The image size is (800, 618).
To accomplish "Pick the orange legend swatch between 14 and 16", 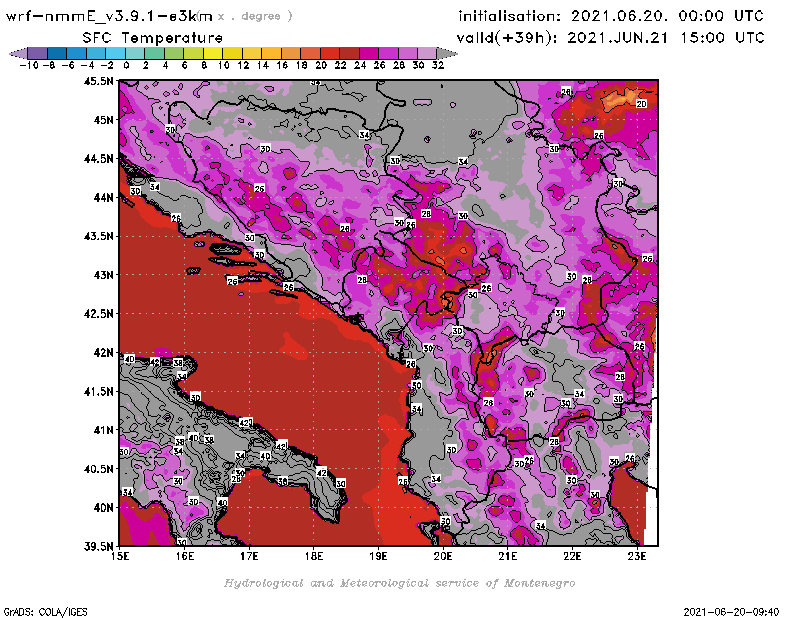I will (271, 53).
